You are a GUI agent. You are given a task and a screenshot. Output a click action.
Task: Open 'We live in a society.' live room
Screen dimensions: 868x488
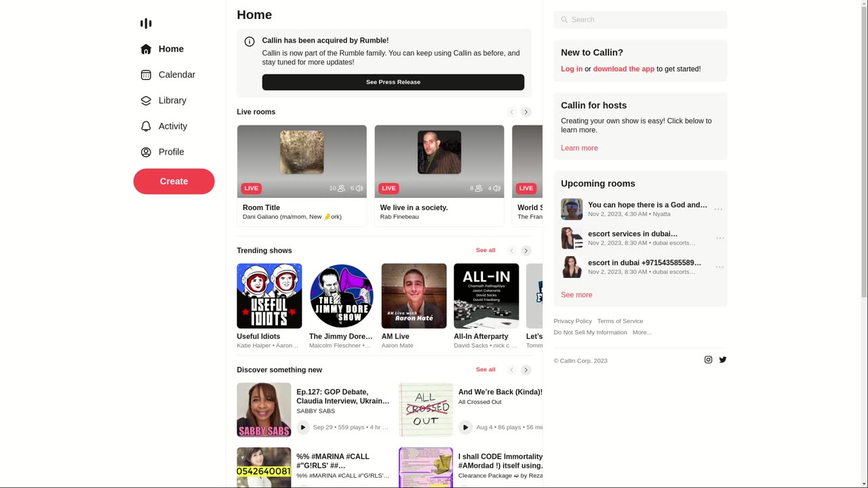point(439,176)
